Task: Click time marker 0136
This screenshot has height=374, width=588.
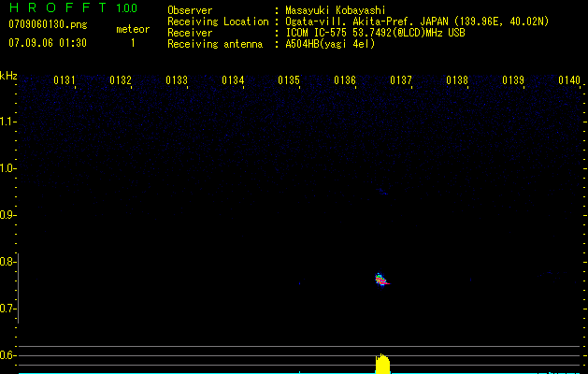Action: pyautogui.click(x=345, y=80)
